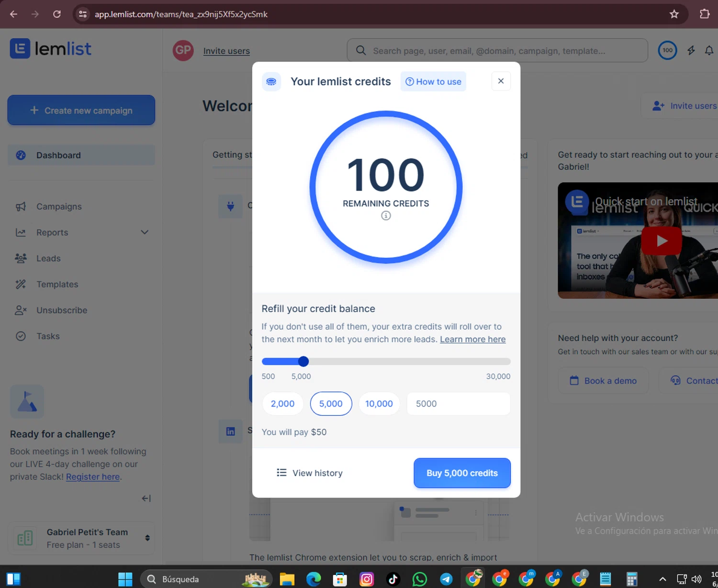Bookmark this page with the star icon
718x588 pixels.
674,14
